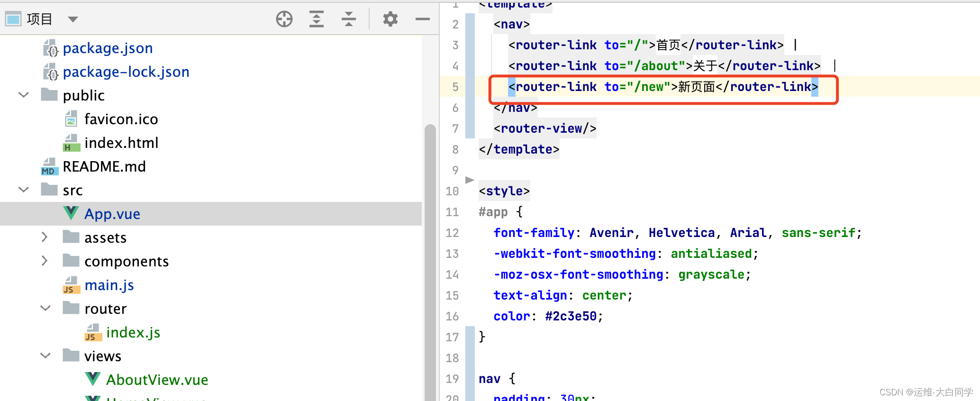The height and width of the screenshot is (401, 980).
Task: Expand the components folder
Action: (45, 260)
